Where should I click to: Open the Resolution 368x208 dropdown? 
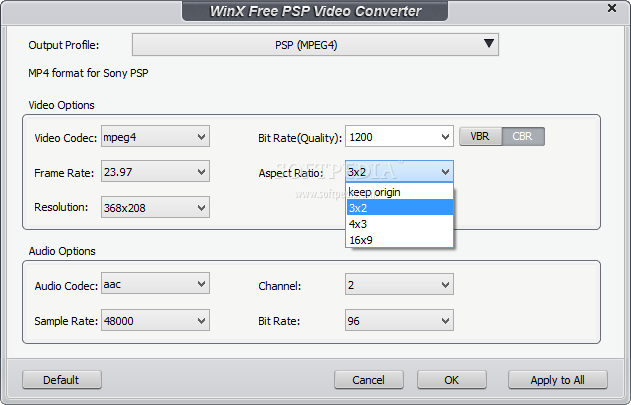coord(155,207)
